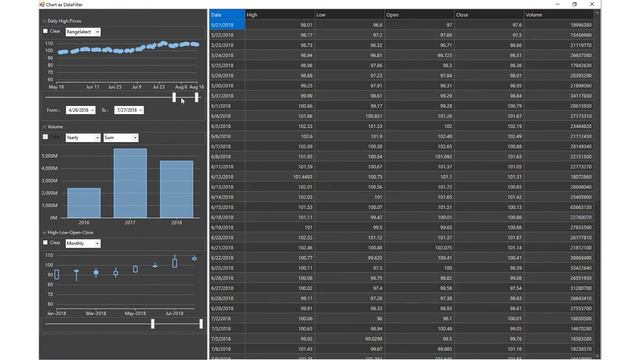Select the 5/22/2018 date cell

227,35
